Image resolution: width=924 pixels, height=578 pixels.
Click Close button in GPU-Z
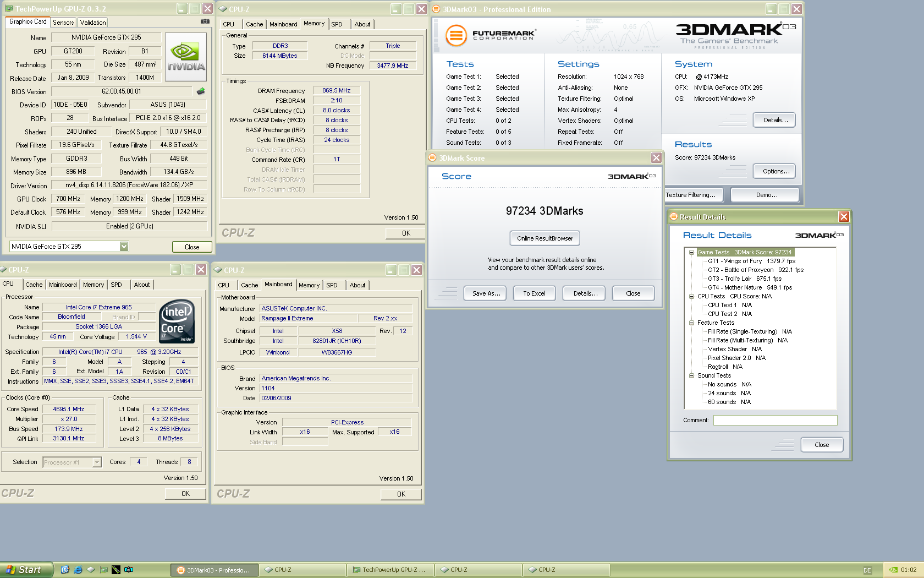click(x=192, y=247)
